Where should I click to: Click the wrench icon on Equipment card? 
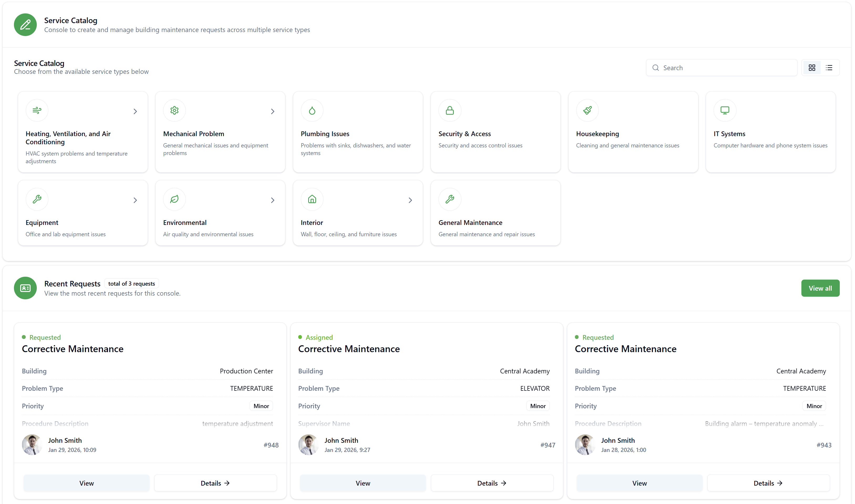click(x=37, y=199)
